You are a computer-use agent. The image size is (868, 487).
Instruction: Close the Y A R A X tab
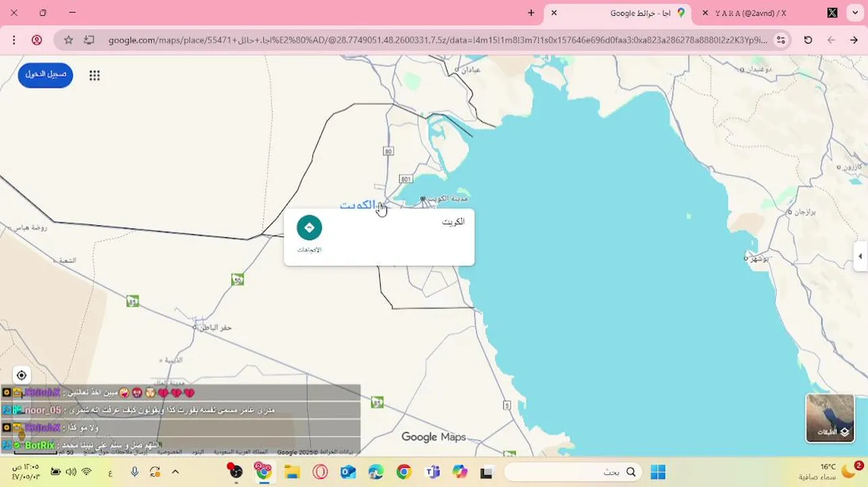[705, 13]
